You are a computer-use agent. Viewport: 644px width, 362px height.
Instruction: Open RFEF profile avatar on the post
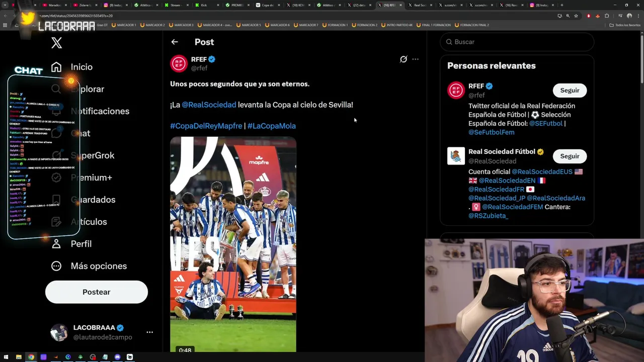pyautogui.click(x=179, y=63)
